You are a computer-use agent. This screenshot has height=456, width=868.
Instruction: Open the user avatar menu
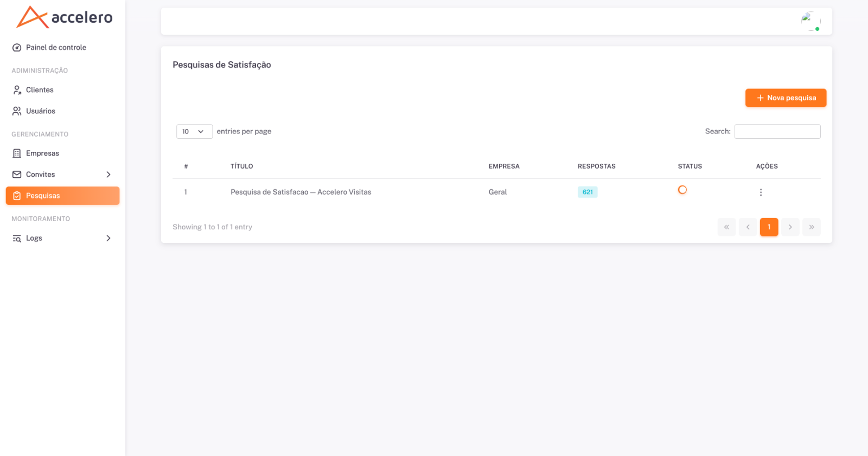coord(810,21)
